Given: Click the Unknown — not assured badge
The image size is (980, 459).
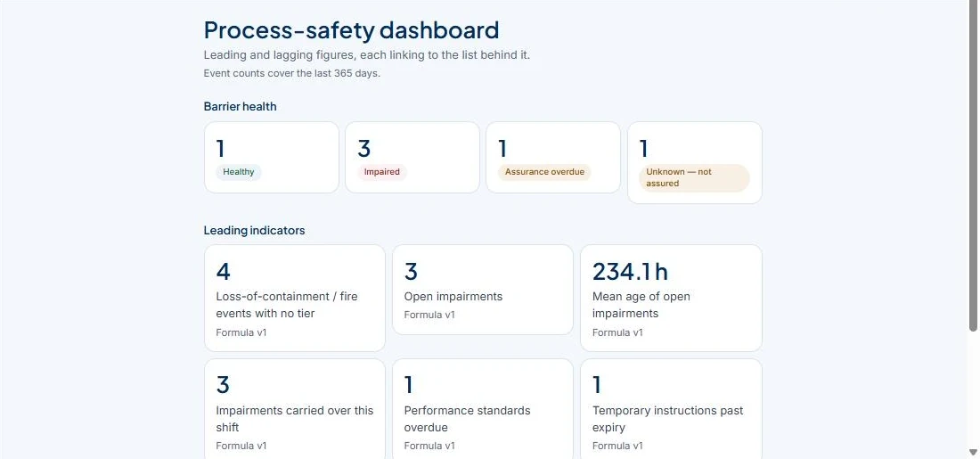Looking at the screenshot, I should [x=694, y=177].
